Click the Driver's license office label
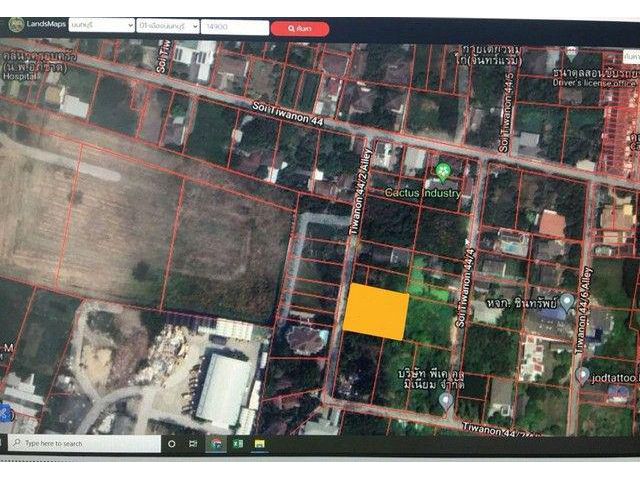Screen dimensions: 640x480 point(594,83)
